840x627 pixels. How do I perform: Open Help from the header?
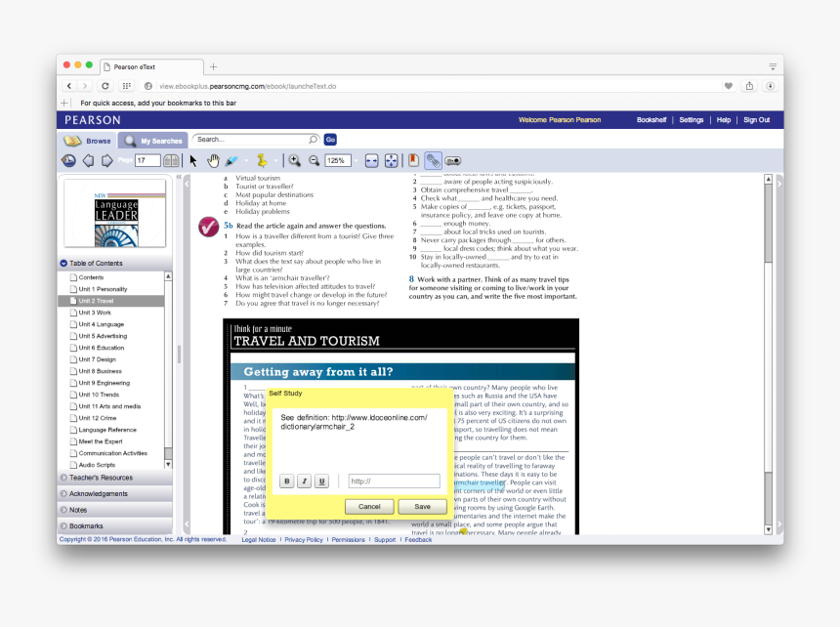(724, 120)
